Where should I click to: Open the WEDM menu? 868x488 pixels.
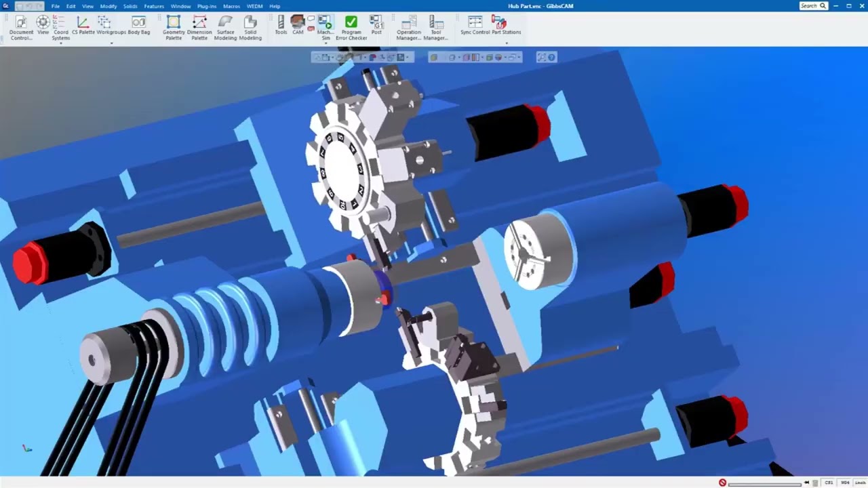click(254, 6)
